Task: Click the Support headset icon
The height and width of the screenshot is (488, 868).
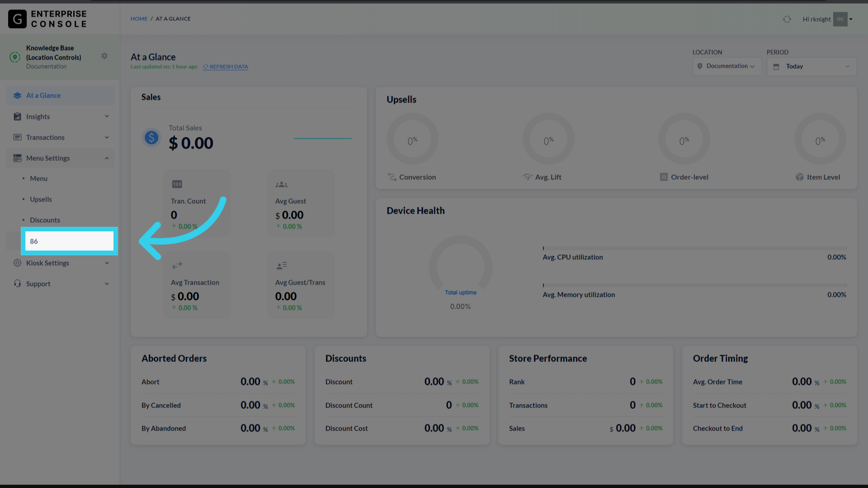Action: point(17,284)
